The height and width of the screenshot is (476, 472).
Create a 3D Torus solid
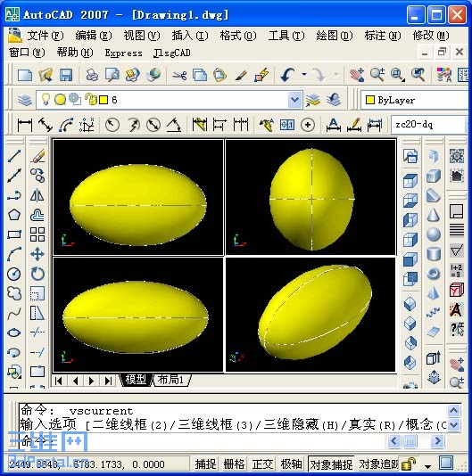pyautogui.click(x=434, y=274)
